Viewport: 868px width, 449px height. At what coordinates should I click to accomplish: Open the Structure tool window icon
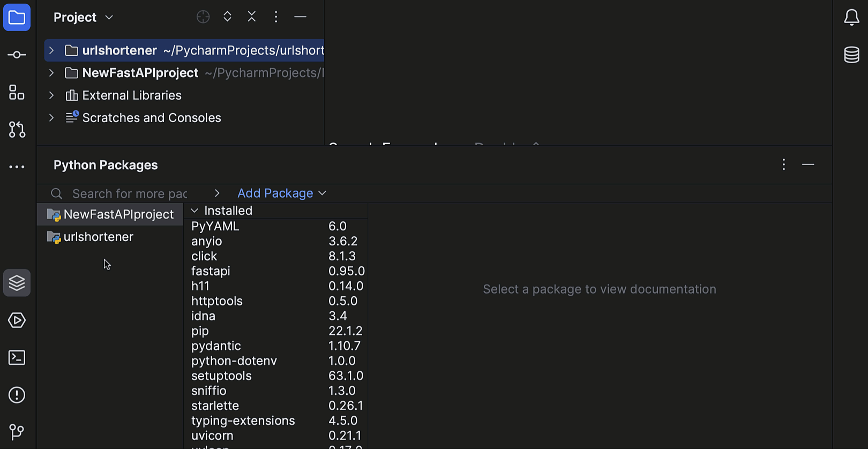17,93
